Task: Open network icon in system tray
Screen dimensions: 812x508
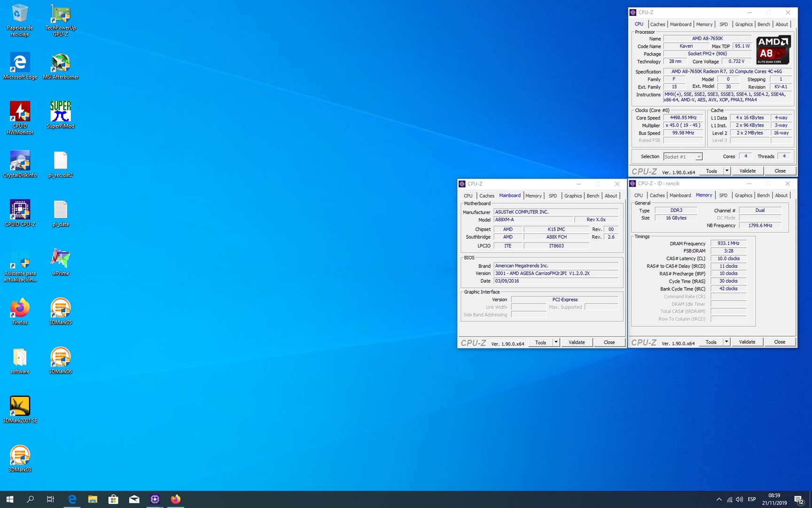Action: (729, 499)
